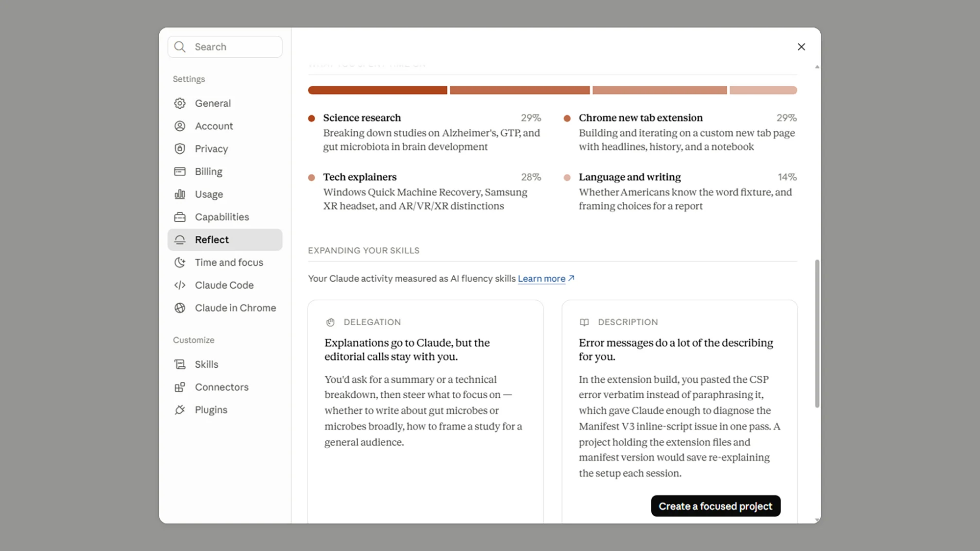The image size is (980, 551).
Task: Open the Skills customize page
Action: tap(225, 364)
